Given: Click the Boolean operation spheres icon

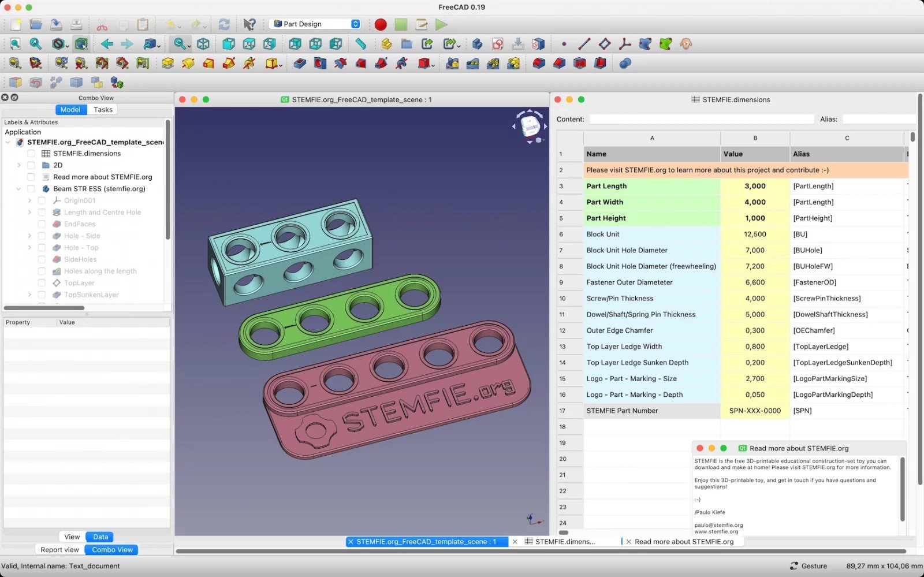Looking at the screenshot, I should (x=625, y=64).
